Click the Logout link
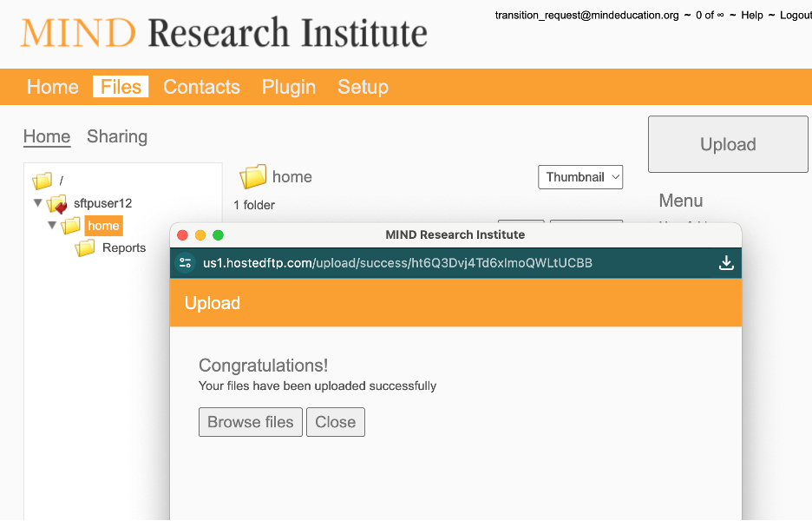 point(796,15)
